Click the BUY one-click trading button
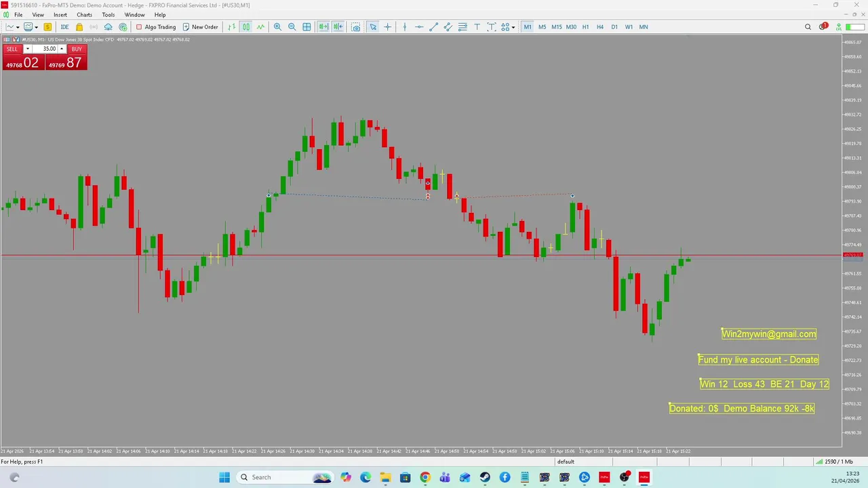868x488 pixels. point(77,49)
